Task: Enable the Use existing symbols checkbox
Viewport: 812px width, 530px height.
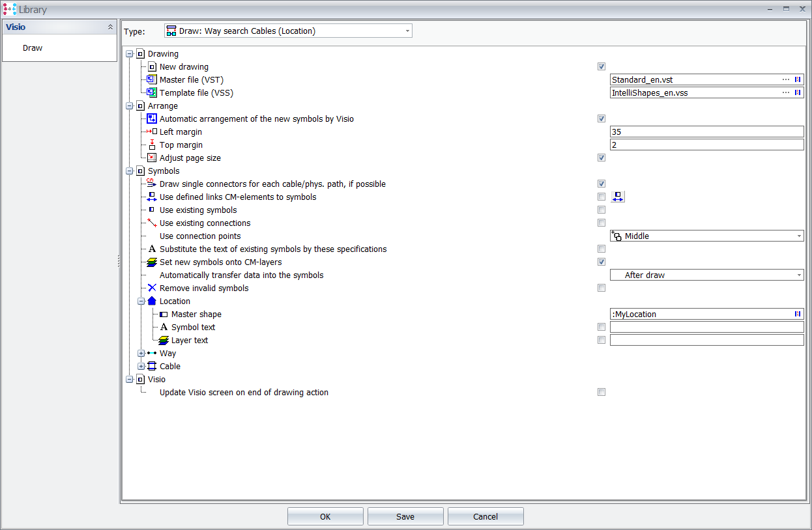Action: [x=602, y=210]
